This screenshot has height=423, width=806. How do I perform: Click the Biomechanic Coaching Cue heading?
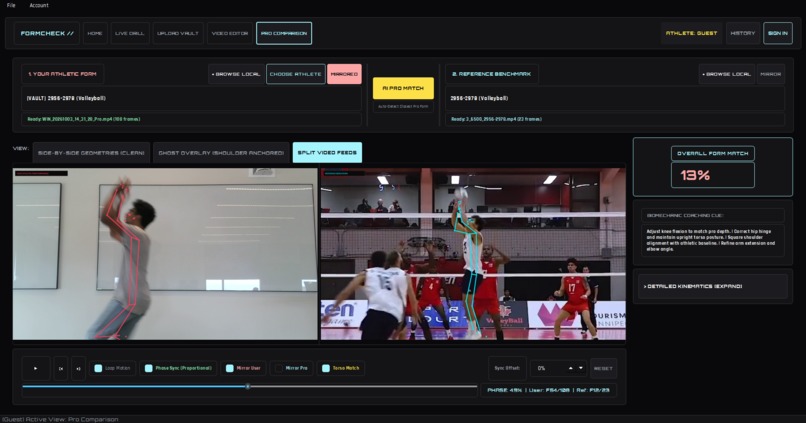point(712,215)
